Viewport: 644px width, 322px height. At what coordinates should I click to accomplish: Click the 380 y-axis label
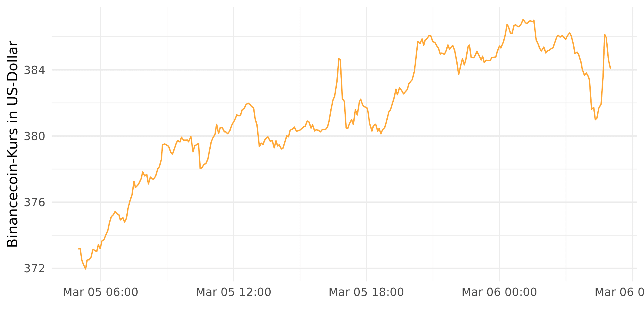click(x=34, y=136)
